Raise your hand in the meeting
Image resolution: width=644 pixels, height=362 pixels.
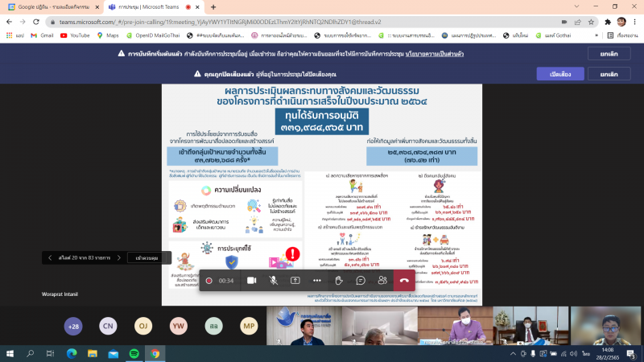point(339,281)
